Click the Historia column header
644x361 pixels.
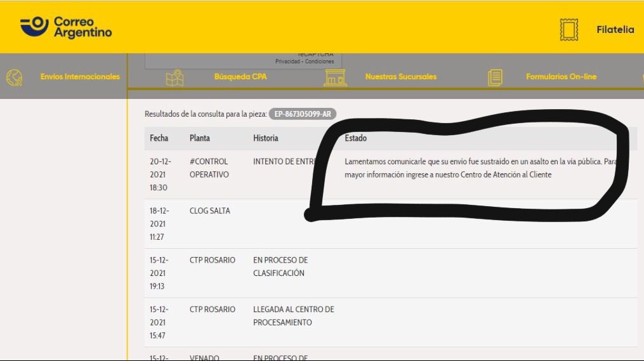(x=266, y=138)
